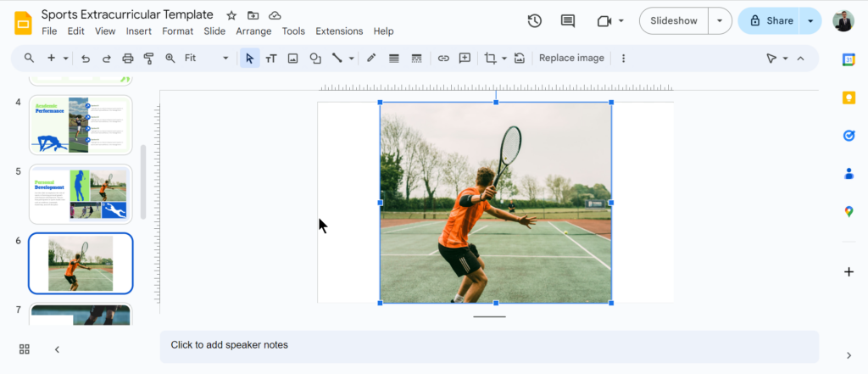Open version history clock icon
This screenshot has width=868, height=374.
click(535, 21)
